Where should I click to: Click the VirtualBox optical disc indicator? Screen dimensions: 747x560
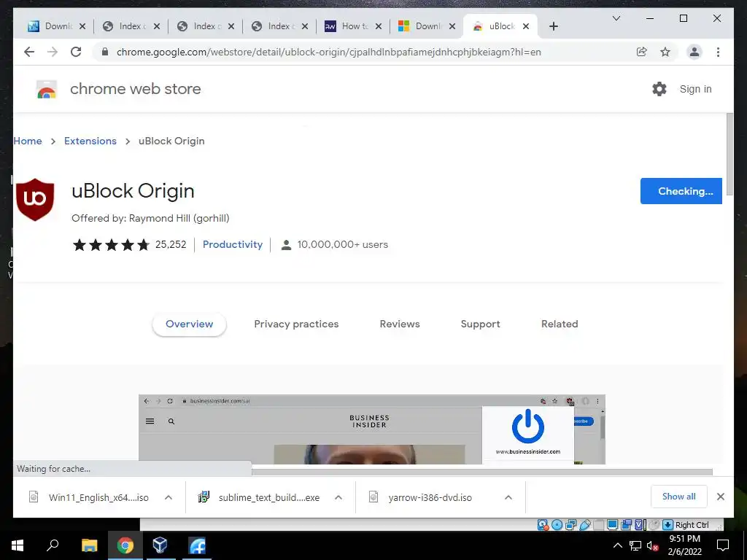point(557,525)
